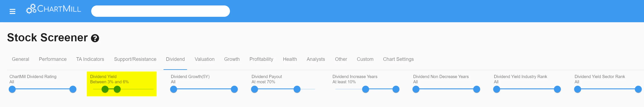Viewport: 644px width, 107px height.
Task: Select the TA Indicators tab
Action: click(90, 59)
